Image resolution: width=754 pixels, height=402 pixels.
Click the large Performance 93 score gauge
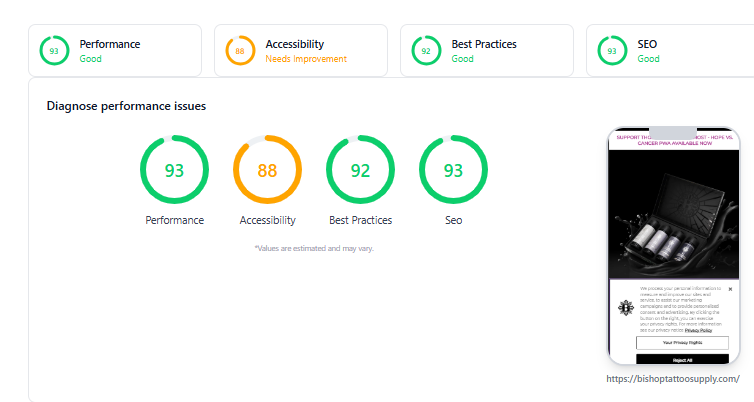[x=174, y=170]
